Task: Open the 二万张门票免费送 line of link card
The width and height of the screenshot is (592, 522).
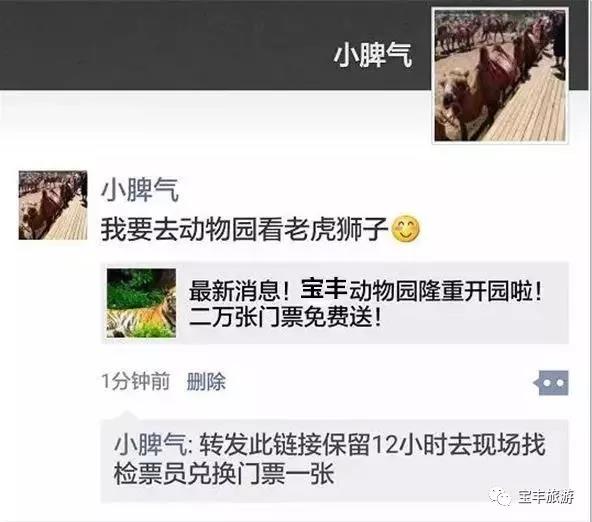Action: click(285, 317)
